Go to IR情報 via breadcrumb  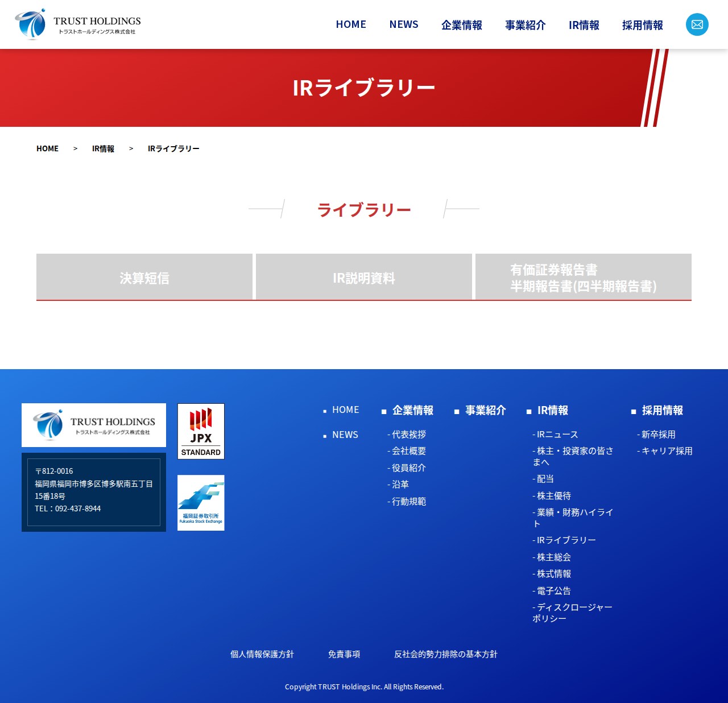(103, 148)
